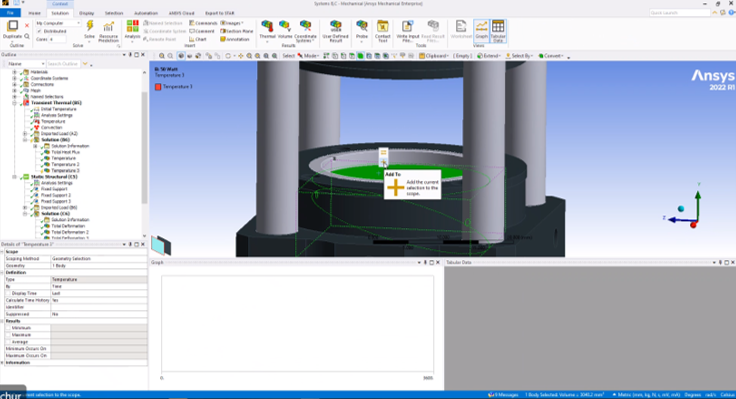Collapse the Static Structural tree branch
The height and width of the screenshot is (399, 736).
click(15, 177)
